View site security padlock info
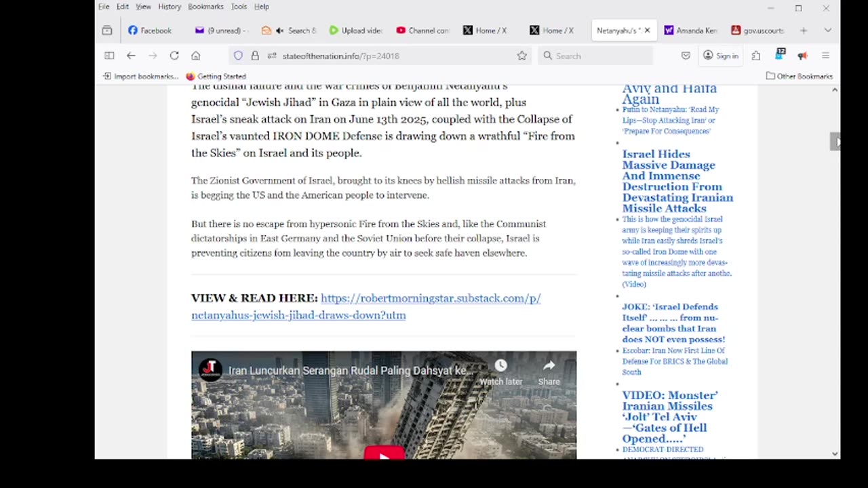Viewport: 868px width, 488px height. click(255, 56)
